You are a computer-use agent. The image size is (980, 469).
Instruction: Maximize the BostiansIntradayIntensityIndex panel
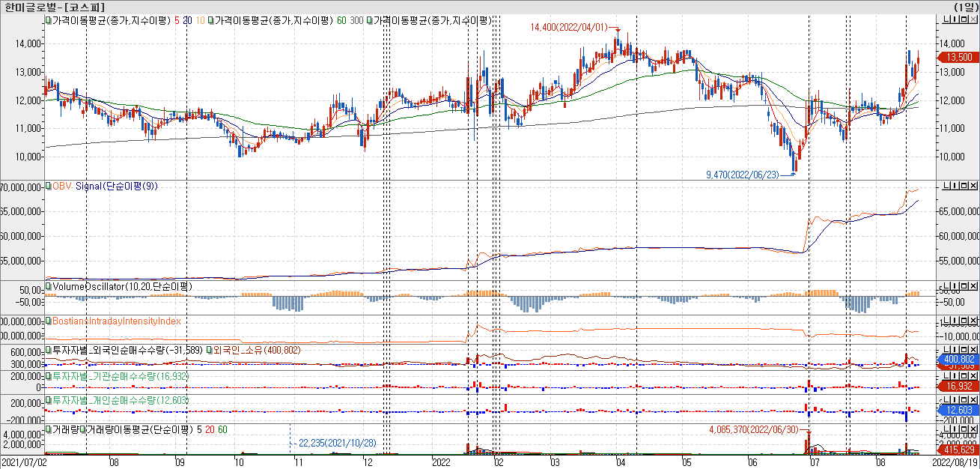[x=964, y=321]
